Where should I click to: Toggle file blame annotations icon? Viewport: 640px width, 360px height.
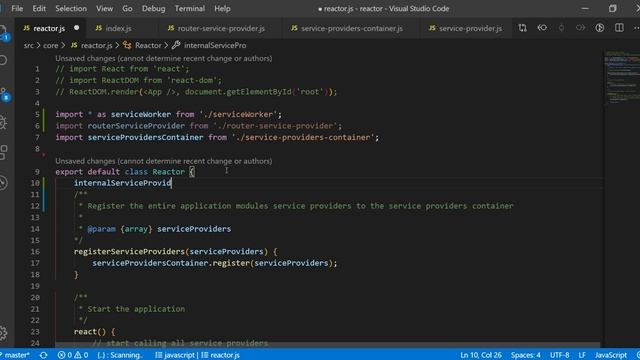[600, 28]
